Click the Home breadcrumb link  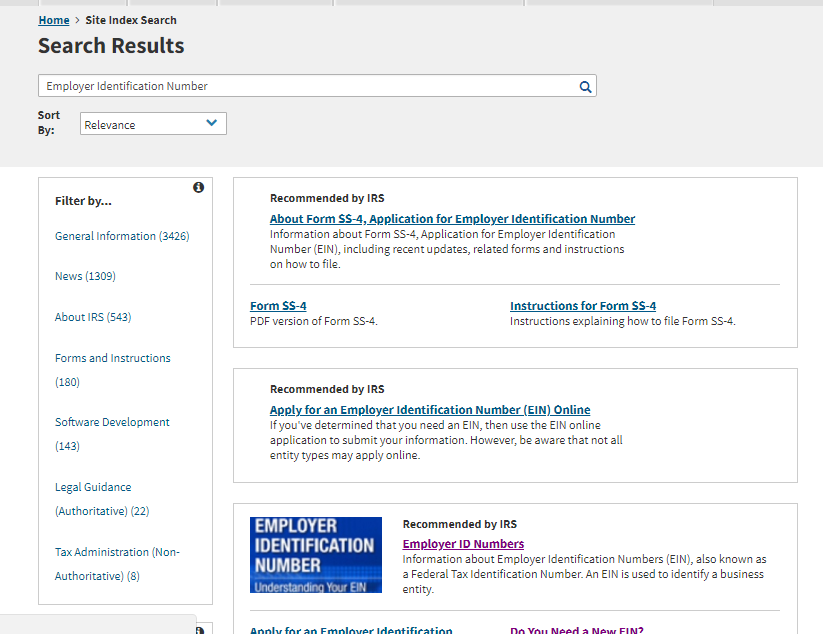click(x=54, y=20)
